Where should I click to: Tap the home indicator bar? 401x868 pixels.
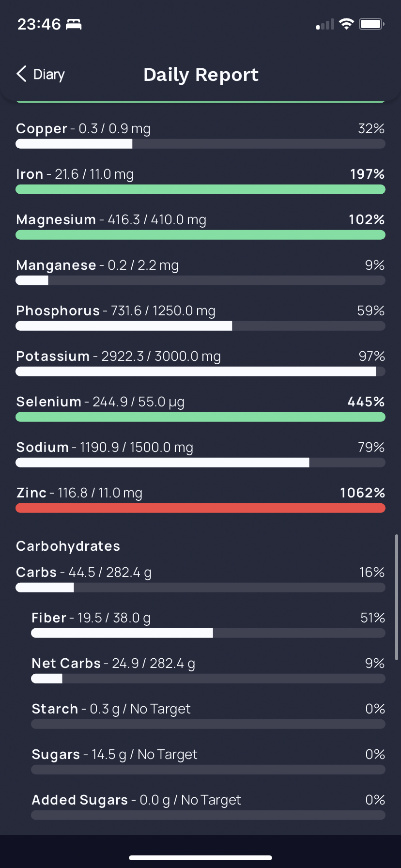[200, 857]
